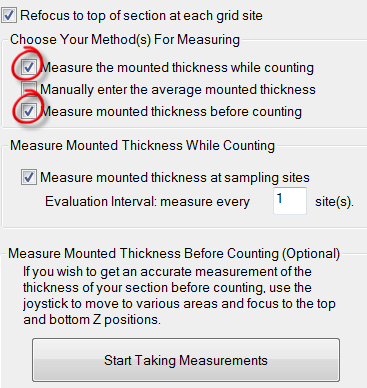Click the 'site(s).' text after the interval box
367x388 pixels.
pyautogui.click(x=334, y=202)
